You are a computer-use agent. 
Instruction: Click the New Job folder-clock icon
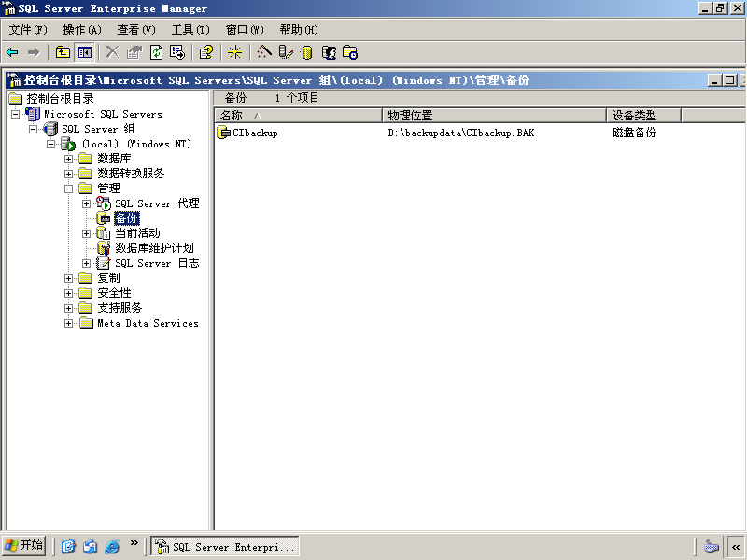tap(350, 52)
